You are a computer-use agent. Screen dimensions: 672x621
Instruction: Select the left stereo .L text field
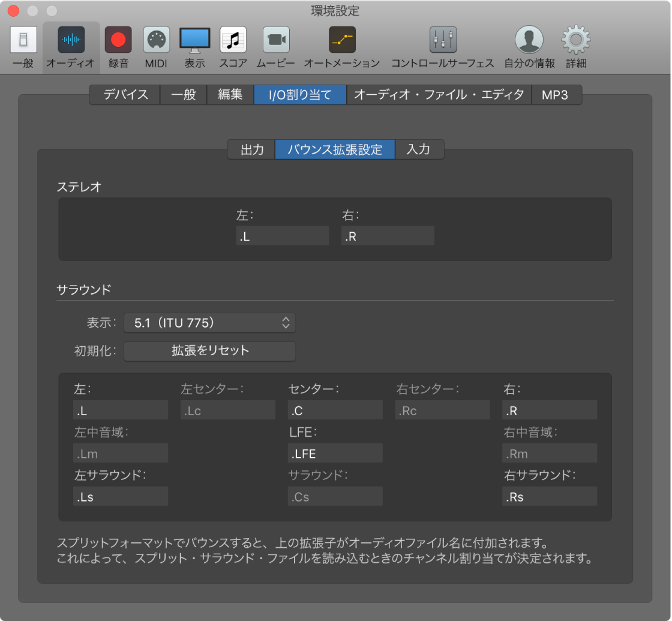tap(282, 235)
